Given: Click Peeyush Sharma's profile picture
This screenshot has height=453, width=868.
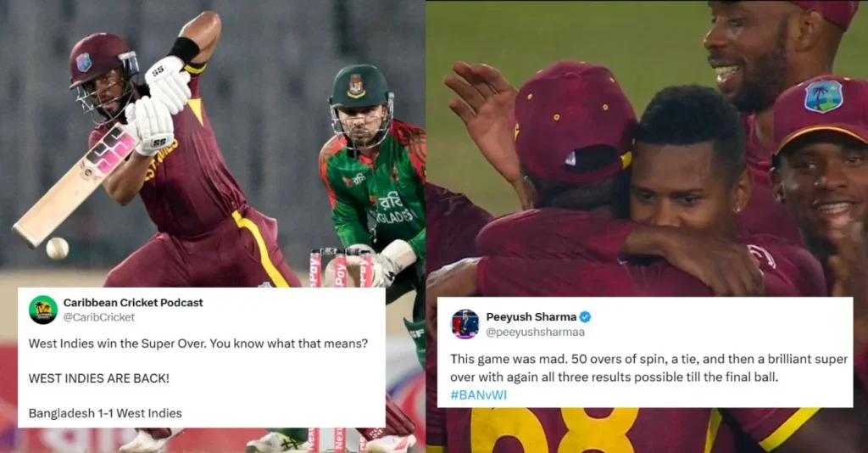Looking at the screenshot, I should click(x=465, y=325).
